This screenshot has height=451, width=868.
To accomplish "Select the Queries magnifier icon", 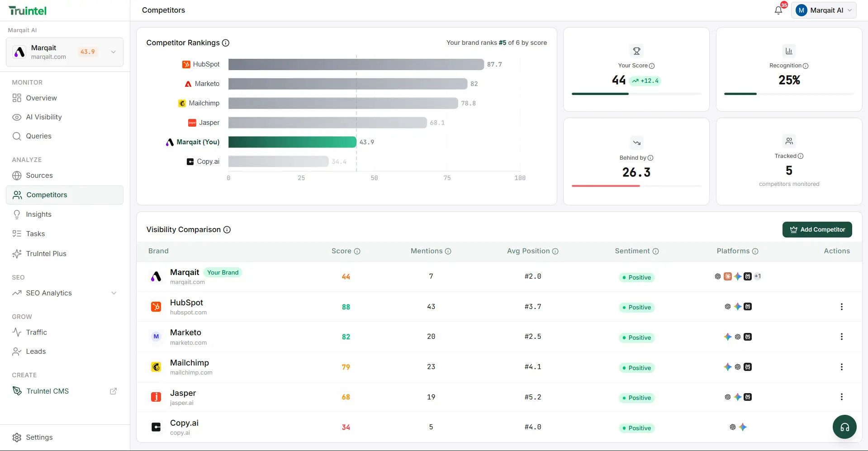I will [17, 136].
